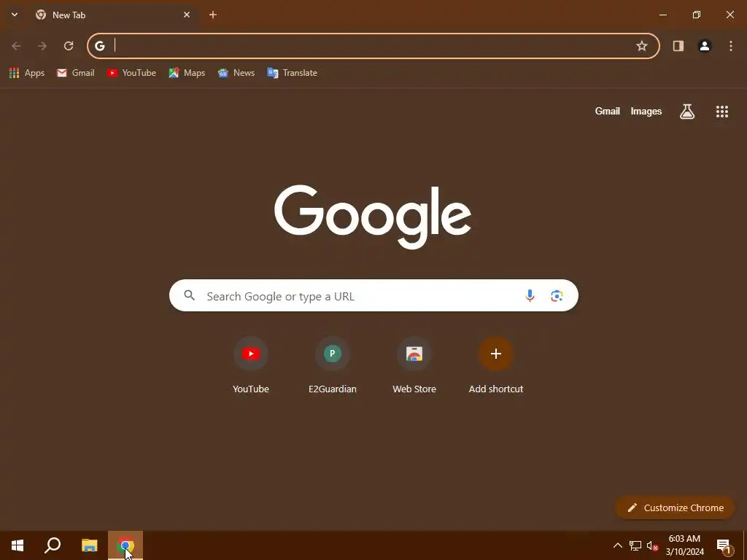The height and width of the screenshot is (560, 747).
Task: Open the Gmail bookmark in bookmarks bar
Action: click(x=76, y=73)
